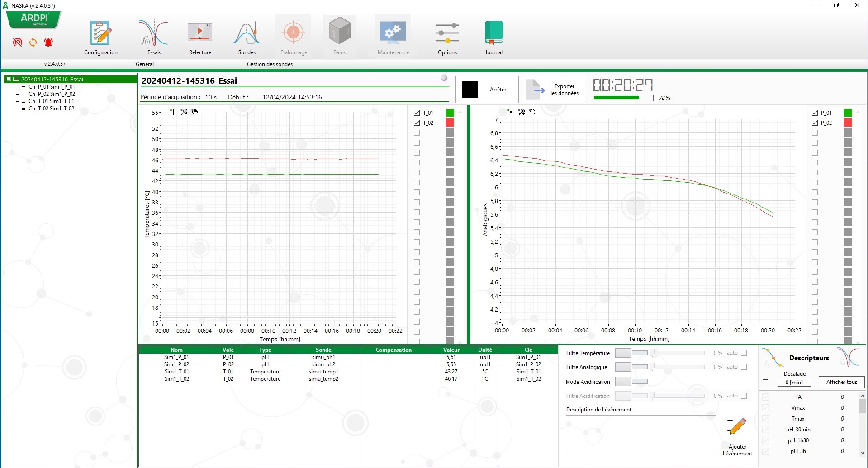Click the Arrêter stop button
The image size is (868, 468).
click(x=487, y=90)
